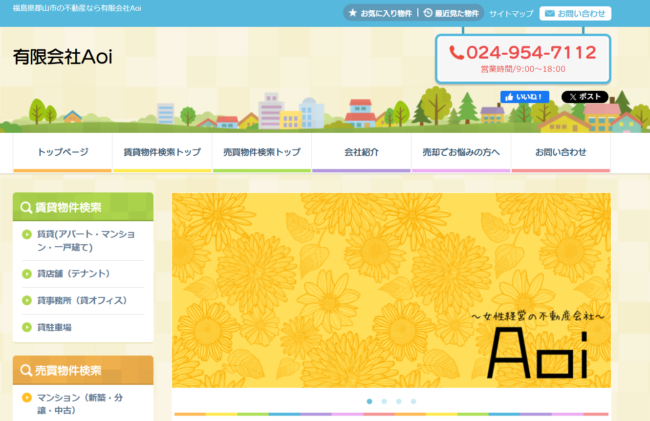The width and height of the screenshot is (650, 421).
Task: Select the first slideshow dot
Action: point(369,401)
